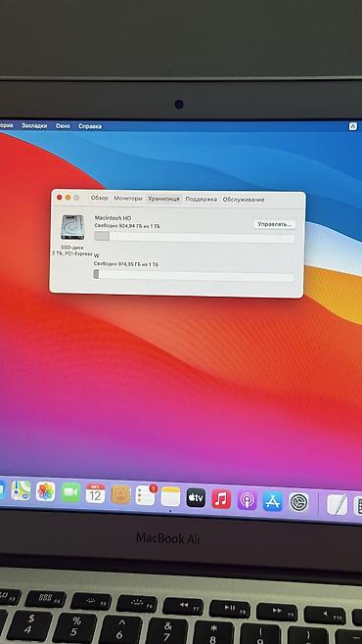The width and height of the screenshot is (362, 644).
Task: Go to the Поддержка tab
Action: click(x=202, y=200)
